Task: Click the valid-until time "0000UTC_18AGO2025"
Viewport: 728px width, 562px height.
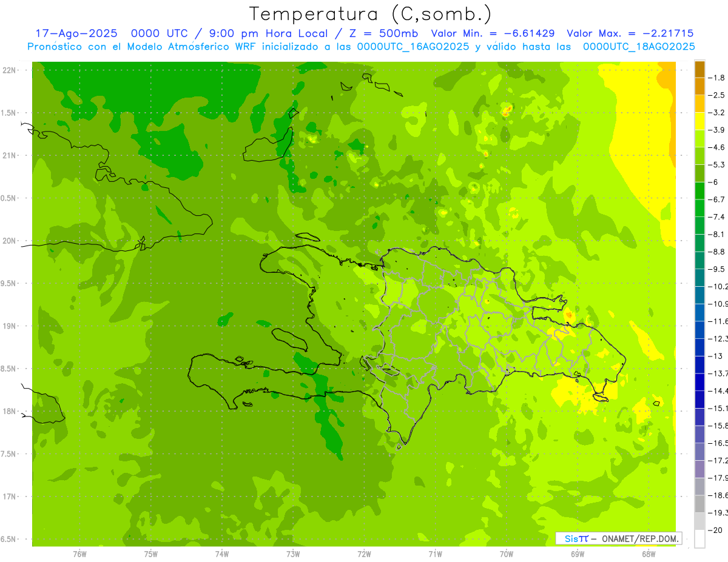Action: click(639, 47)
